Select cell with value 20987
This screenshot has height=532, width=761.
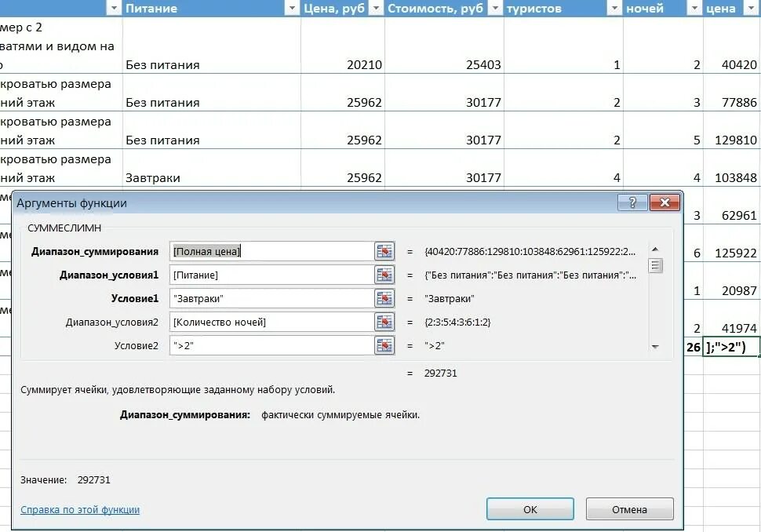(732, 281)
